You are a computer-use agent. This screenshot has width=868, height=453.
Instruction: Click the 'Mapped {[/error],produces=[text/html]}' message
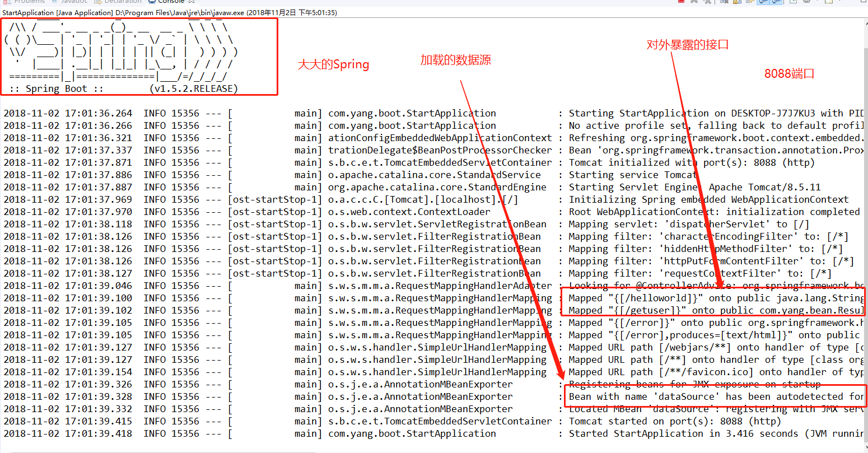[714, 335]
